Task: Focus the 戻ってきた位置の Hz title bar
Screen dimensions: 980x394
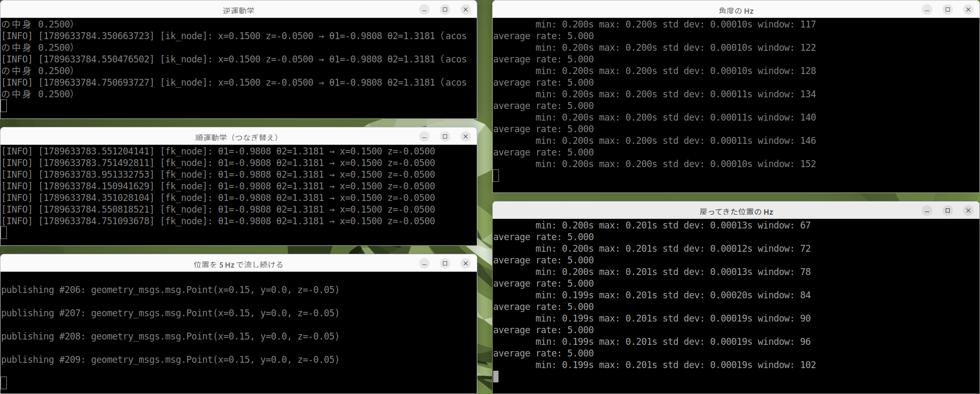Action: click(736, 210)
